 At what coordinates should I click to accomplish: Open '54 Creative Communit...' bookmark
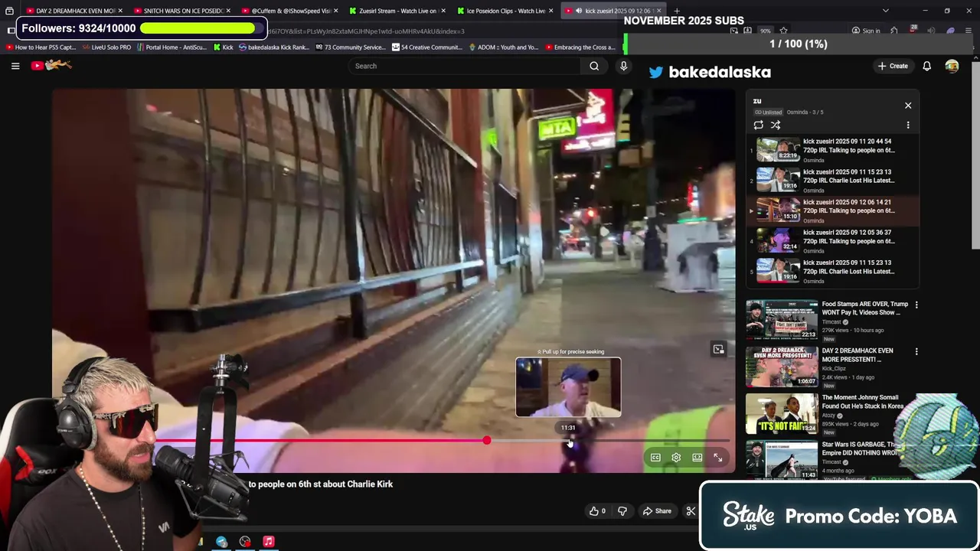click(x=426, y=47)
